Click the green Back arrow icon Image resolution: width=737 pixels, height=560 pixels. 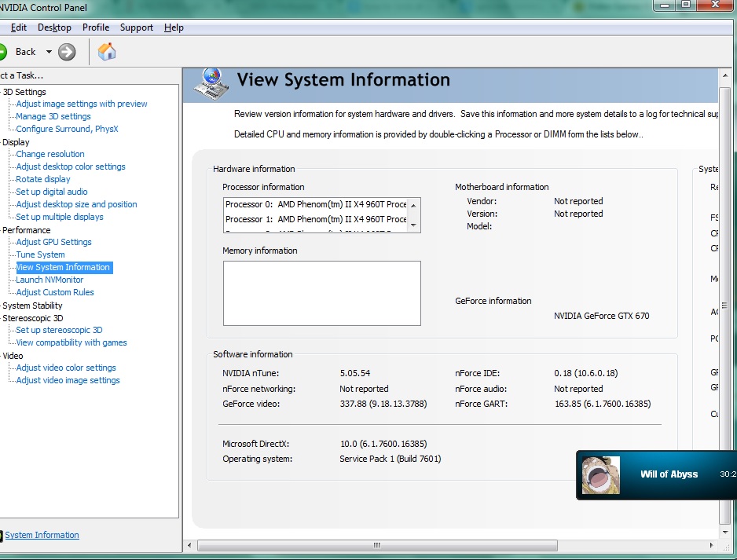pos(2,52)
